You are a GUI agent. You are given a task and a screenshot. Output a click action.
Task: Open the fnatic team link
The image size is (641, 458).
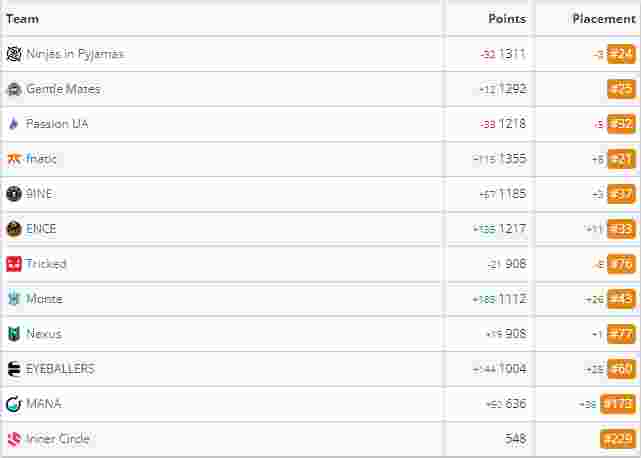coord(41,159)
